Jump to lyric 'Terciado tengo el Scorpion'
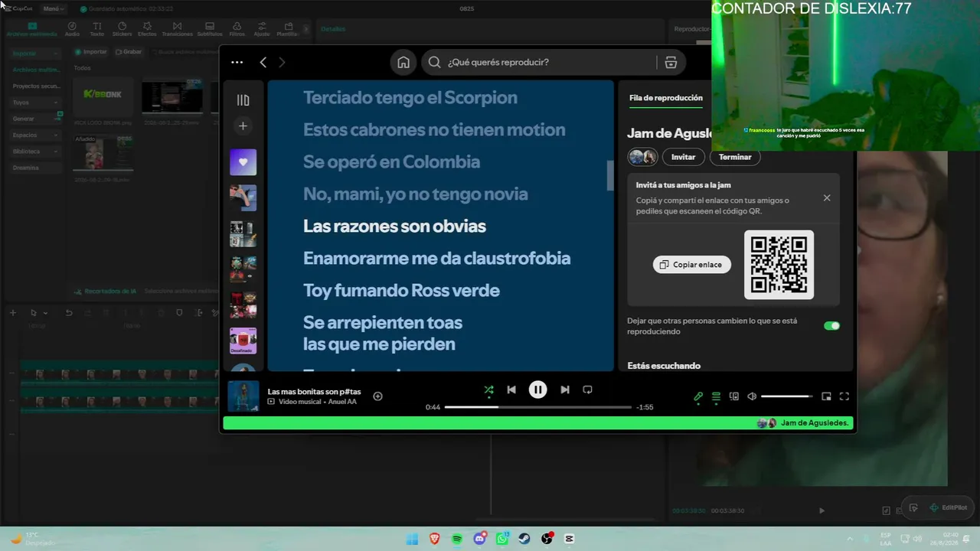 pyautogui.click(x=410, y=98)
